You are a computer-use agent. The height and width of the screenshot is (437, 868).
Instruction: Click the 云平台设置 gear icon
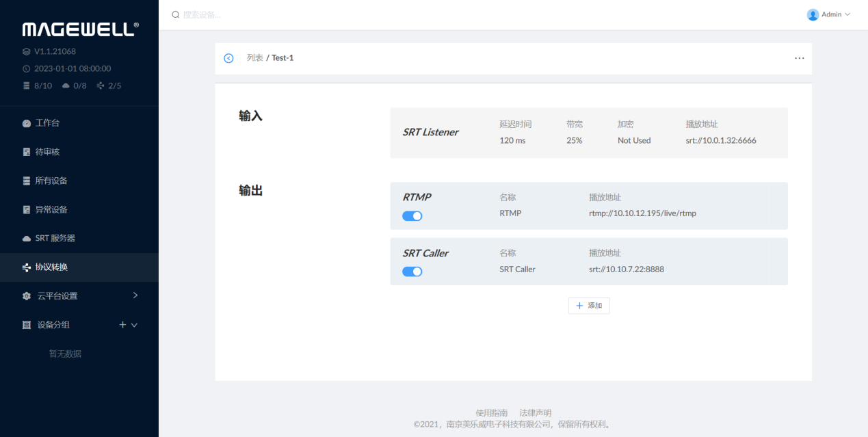(x=27, y=296)
